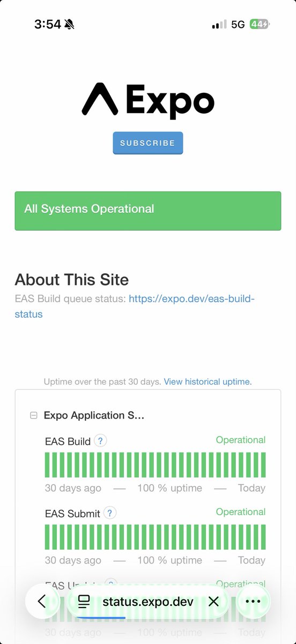Open the expo.dev/eas-build-status link
296x644 pixels.
[x=135, y=306]
